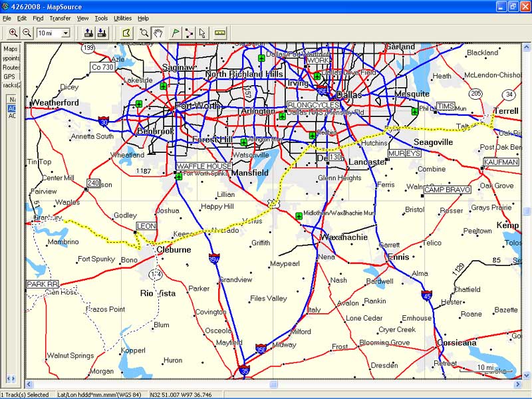Click the Waxahachie city label on map

(x=344, y=237)
